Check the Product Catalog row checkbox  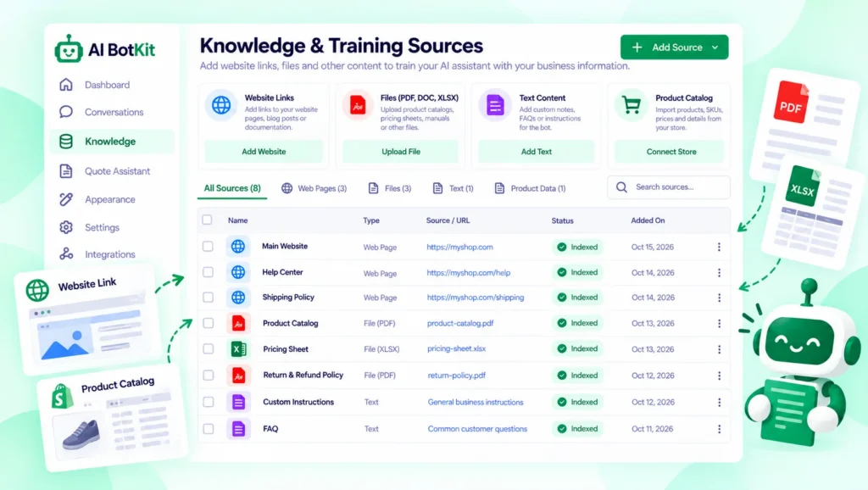tap(209, 323)
